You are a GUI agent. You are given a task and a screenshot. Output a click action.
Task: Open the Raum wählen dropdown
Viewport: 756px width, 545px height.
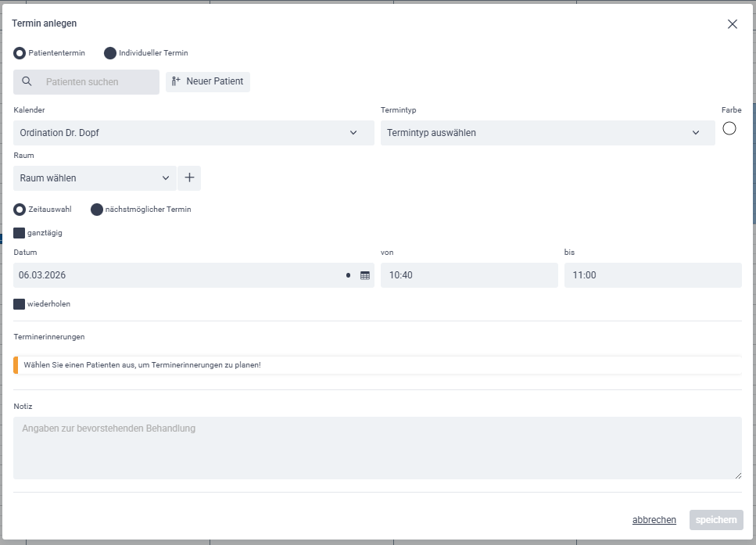click(95, 178)
